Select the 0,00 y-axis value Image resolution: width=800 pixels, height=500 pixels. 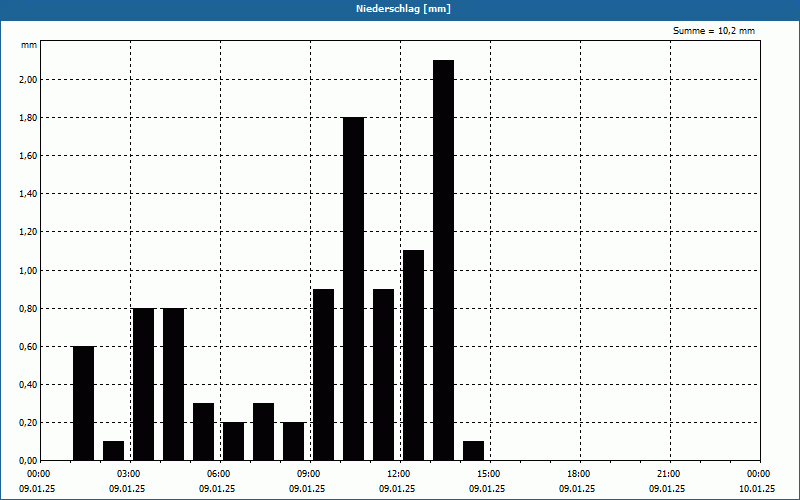(28, 461)
